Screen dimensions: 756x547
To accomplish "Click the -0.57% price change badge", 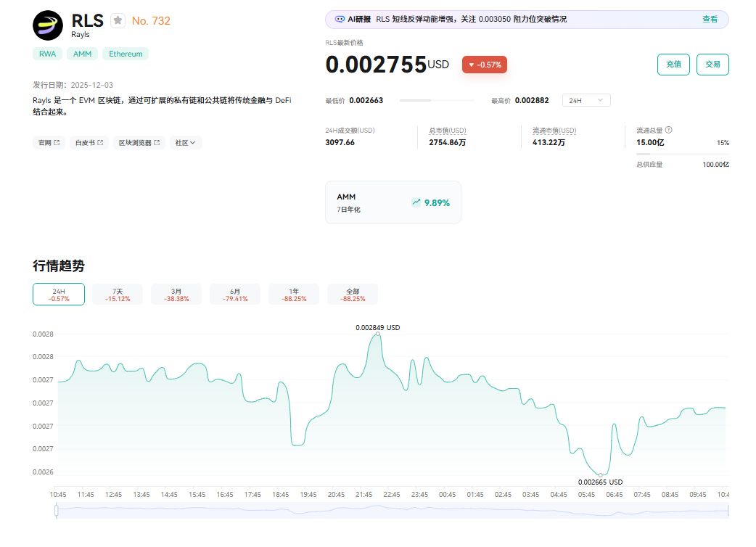I will [x=485, y=65].
